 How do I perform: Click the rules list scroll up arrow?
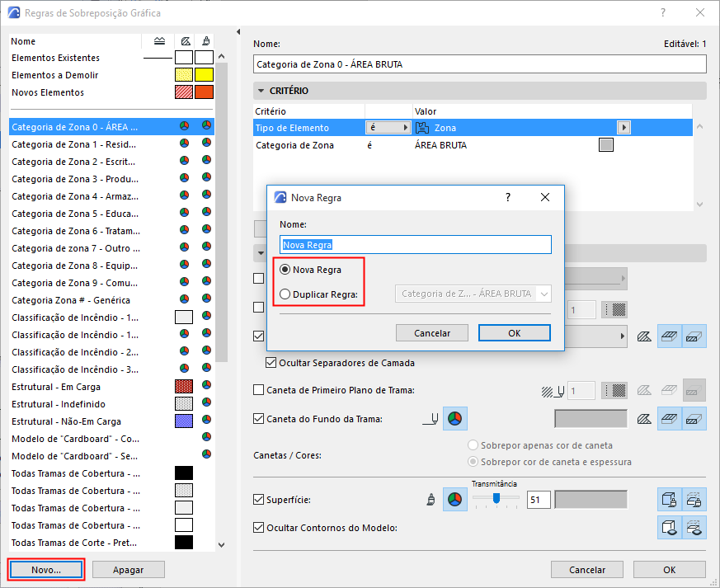[221, 56]
